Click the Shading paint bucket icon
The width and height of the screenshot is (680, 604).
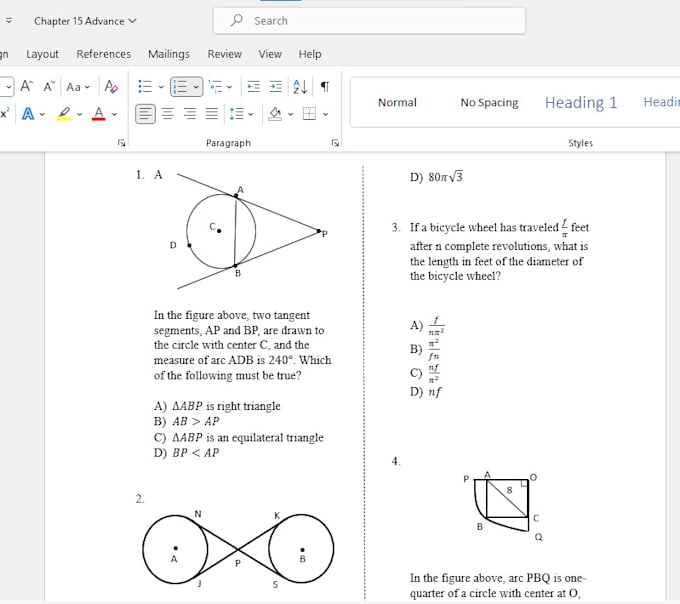tap(275, 114)
